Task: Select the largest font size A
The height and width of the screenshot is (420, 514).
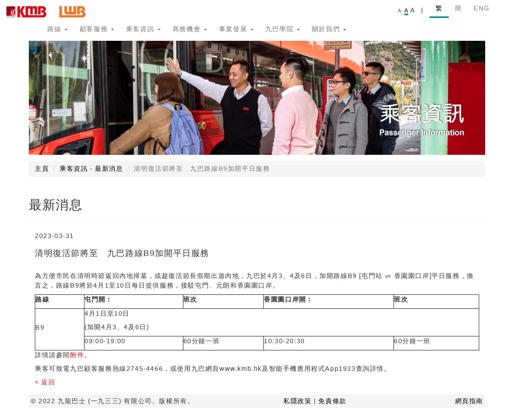Action: tap(413, 10)
